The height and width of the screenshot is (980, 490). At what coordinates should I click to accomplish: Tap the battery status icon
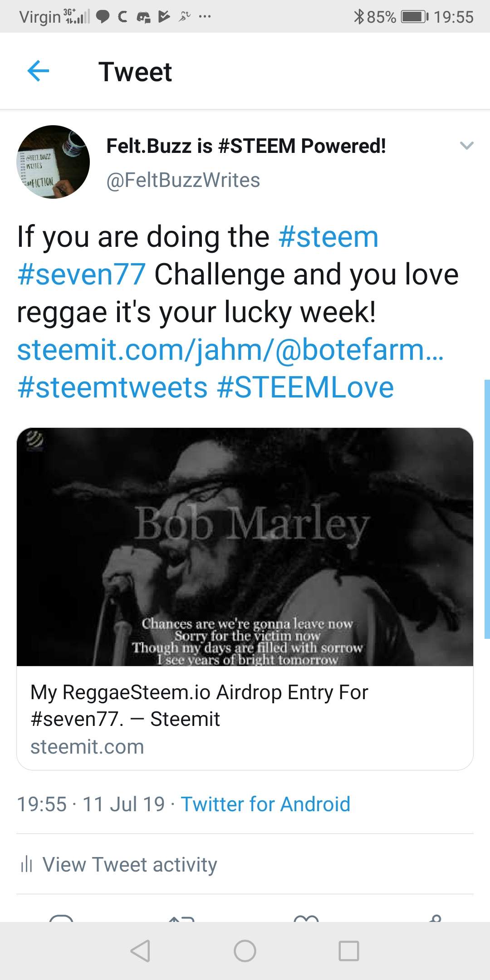pyautogui.click(x=415, y=17)
